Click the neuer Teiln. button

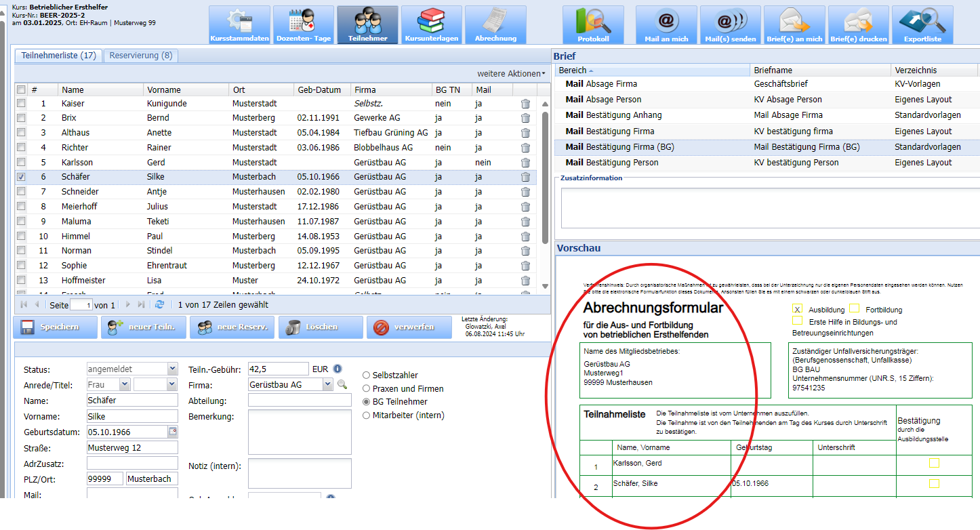coord(142,327)
